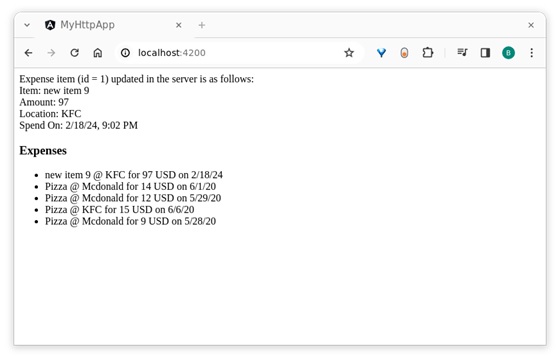View site information icon in address bar

click(x=125, y=53)
